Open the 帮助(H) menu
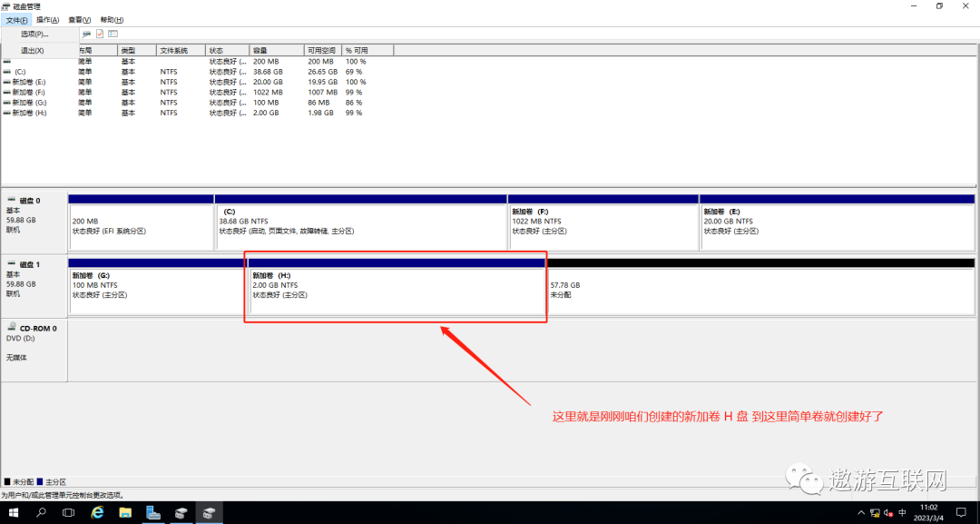Image resolution: width=980 pixels, height=524 pixels. click(112, 20)
